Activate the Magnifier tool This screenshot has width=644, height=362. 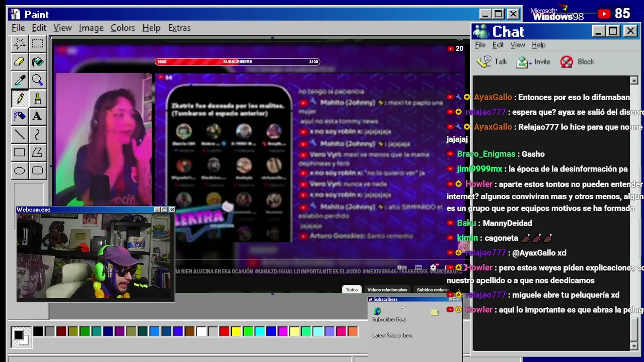click(x=37, y=80)
